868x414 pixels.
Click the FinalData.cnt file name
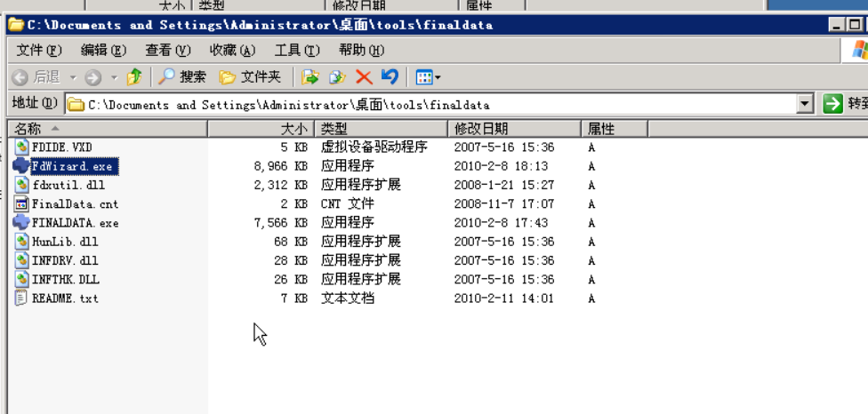point(76,204)
